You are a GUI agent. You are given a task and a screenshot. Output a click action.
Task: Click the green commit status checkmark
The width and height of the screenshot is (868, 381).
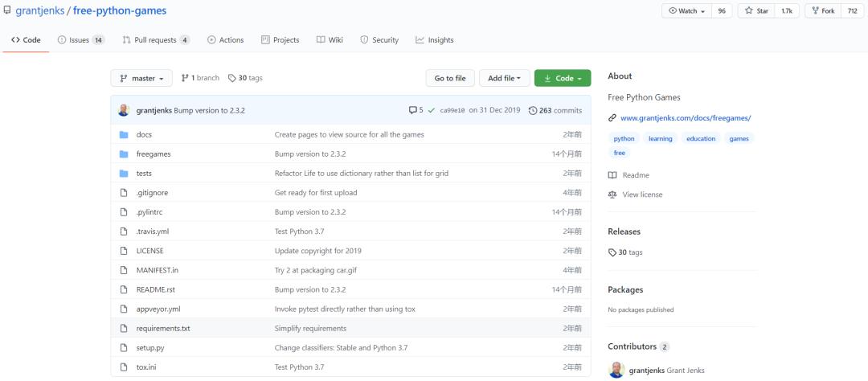tap(432, 110)
